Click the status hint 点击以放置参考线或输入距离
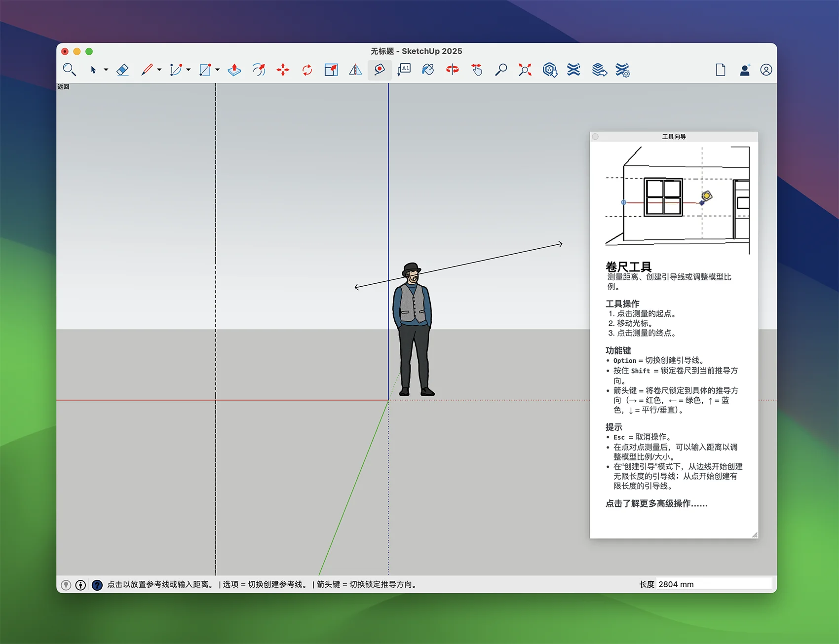The image size is (839, 644). (x=161, y=584)
